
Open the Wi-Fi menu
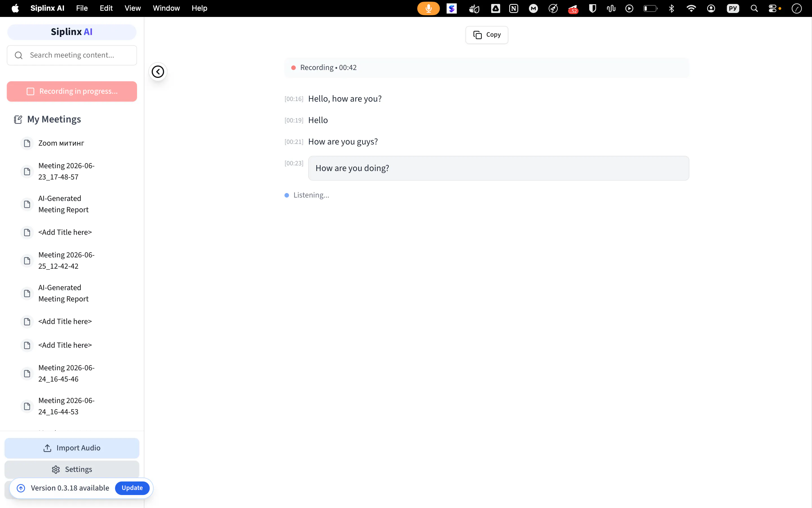691,8
